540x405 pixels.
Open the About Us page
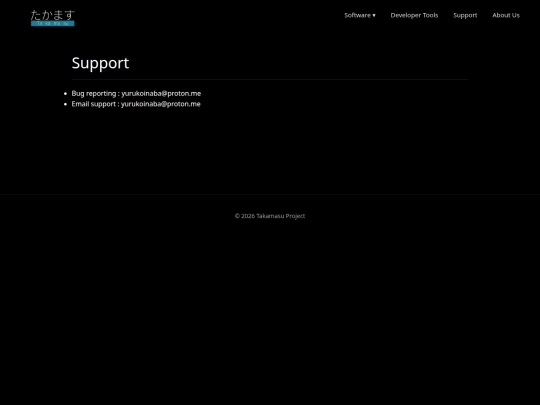506,15
